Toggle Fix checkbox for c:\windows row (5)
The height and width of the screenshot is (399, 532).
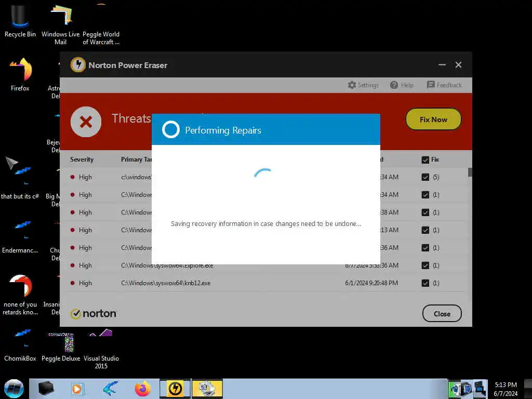(425, 177)
